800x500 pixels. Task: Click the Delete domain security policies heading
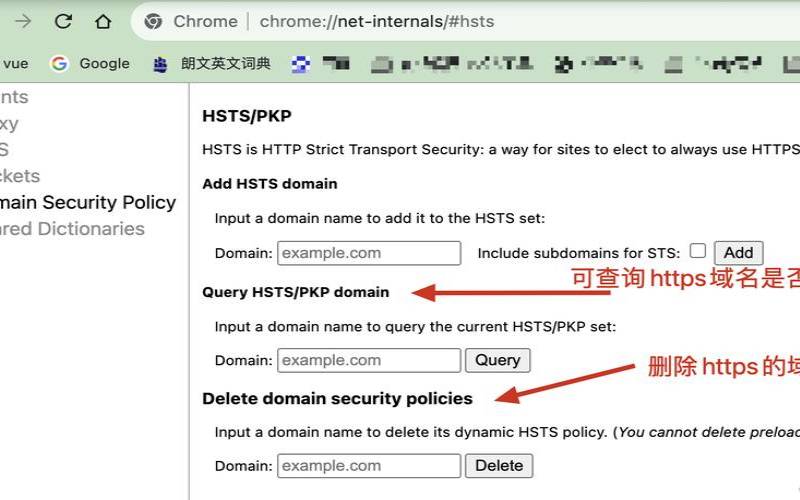click(338, 398)
